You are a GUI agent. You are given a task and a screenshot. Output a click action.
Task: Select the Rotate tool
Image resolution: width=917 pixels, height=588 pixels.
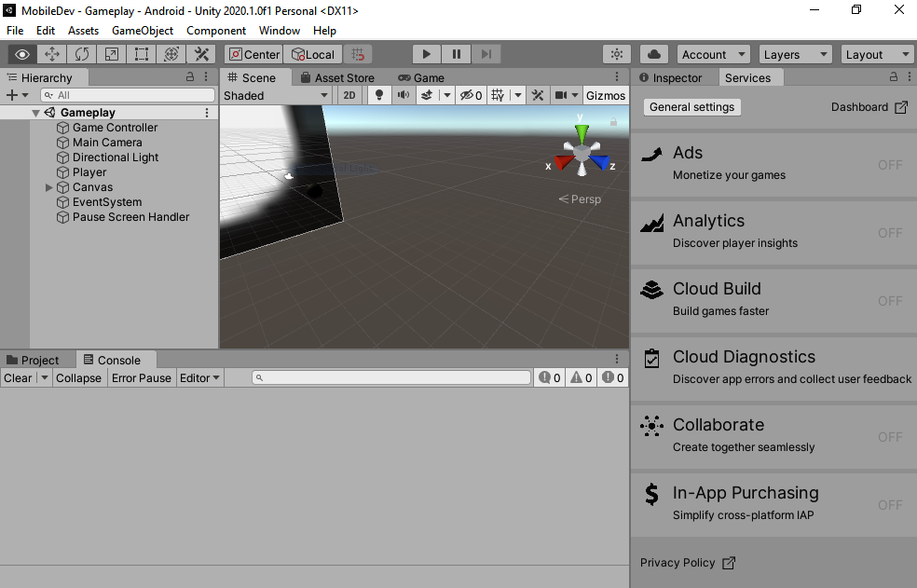tap(82, 54)
